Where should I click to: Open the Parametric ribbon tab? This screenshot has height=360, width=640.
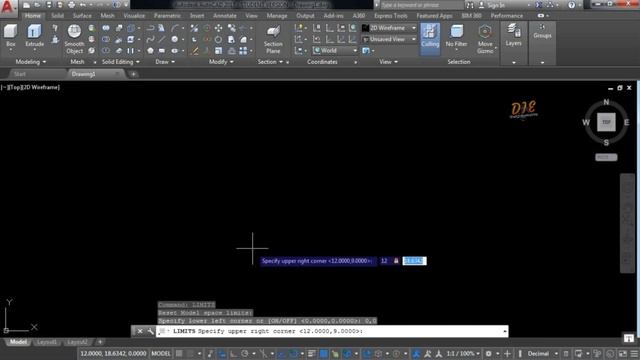pos(167,16)
